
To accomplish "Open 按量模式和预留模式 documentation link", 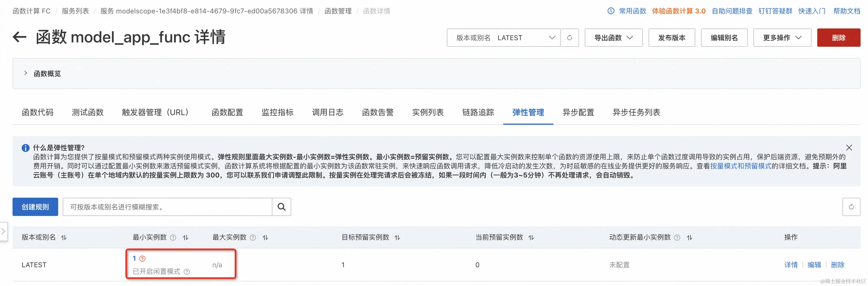I will point(741,166).
